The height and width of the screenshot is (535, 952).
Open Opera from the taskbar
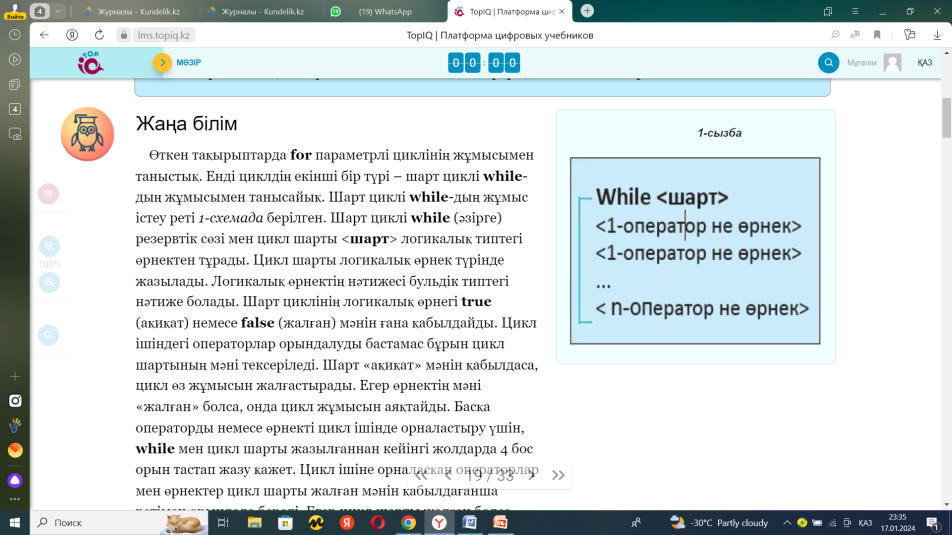point(378,522)
